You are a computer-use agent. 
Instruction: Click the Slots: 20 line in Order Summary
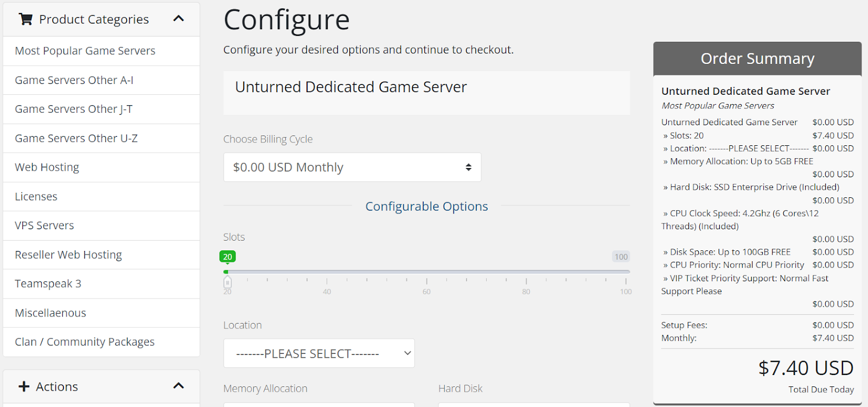click(x=757, y=135)
